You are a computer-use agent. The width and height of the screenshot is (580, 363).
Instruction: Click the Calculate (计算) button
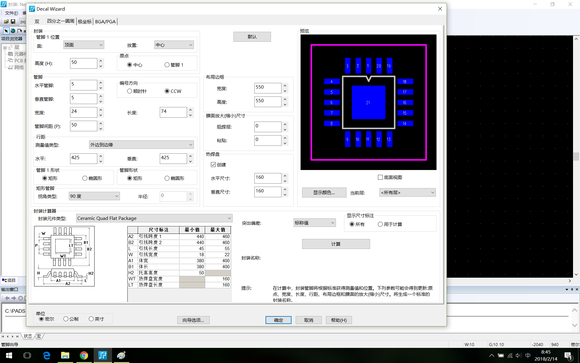(x=336, y=244)
